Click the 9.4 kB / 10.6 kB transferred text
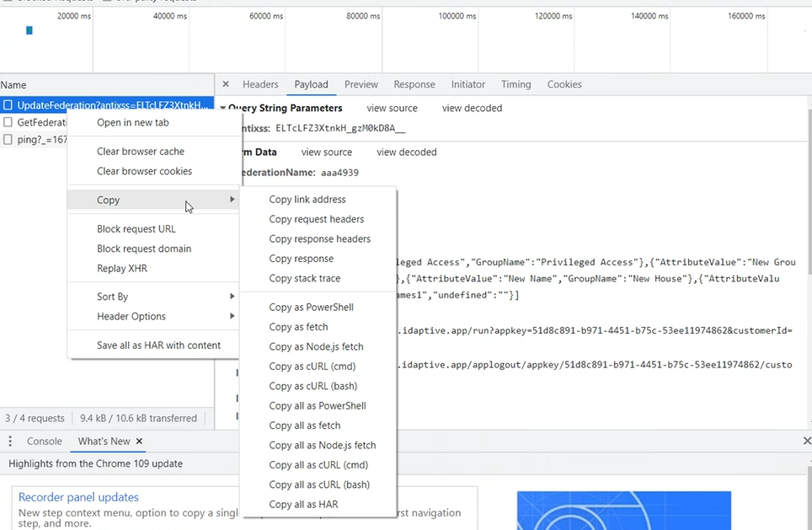 click(x=138, y=418)
